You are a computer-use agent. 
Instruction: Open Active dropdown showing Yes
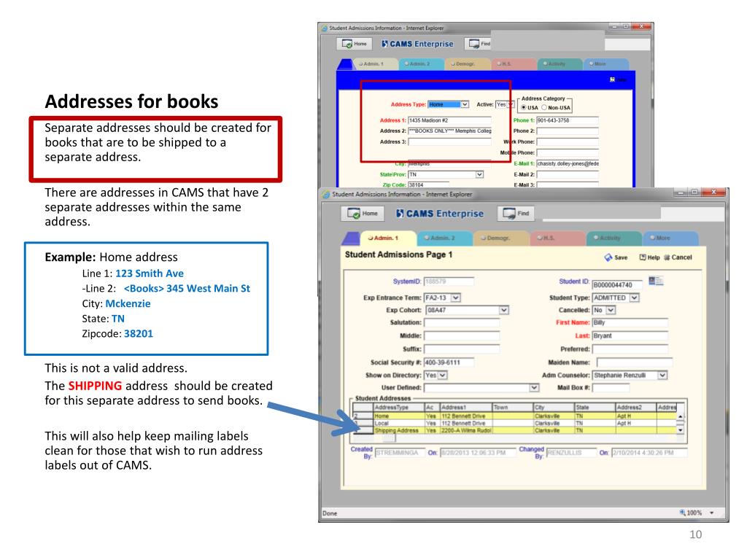click(x=511, y=104)
